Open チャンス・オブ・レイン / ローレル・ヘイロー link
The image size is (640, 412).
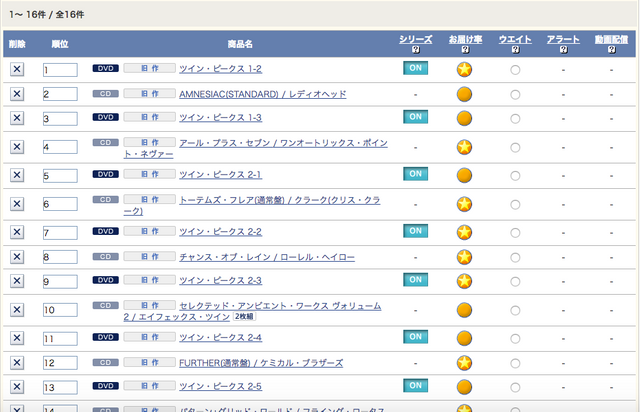(267, 257)
